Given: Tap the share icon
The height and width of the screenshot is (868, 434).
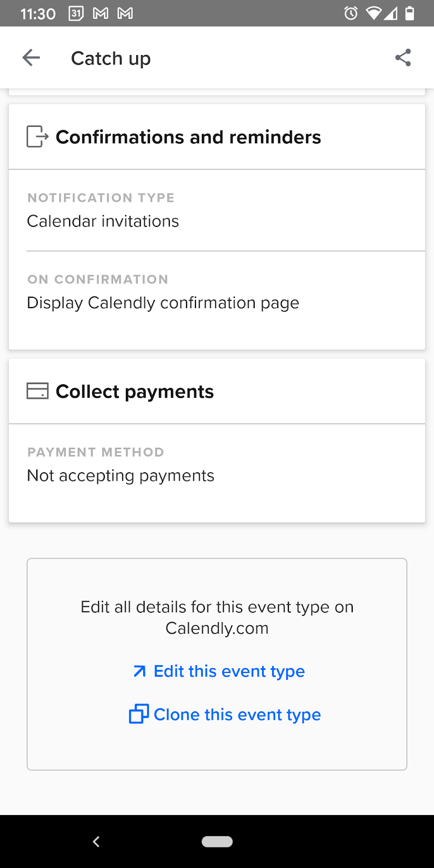Looking at the screenshot, I should [403, 58].
